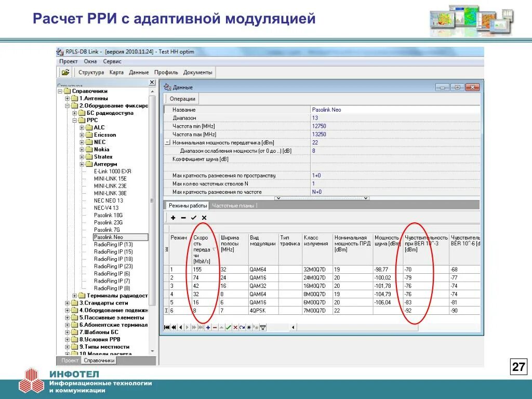
Task: Expand the NEC folder
Action: 82,142
